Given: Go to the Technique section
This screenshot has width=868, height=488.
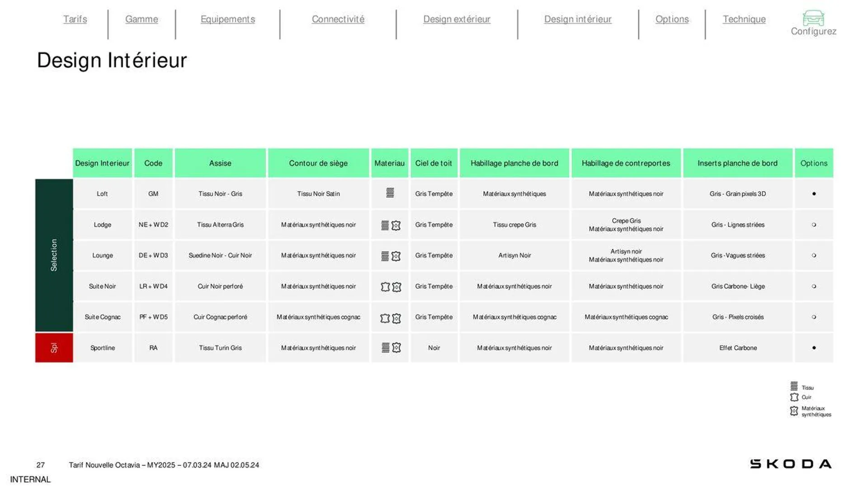Looking at the screenshot, I should [744, 19].
